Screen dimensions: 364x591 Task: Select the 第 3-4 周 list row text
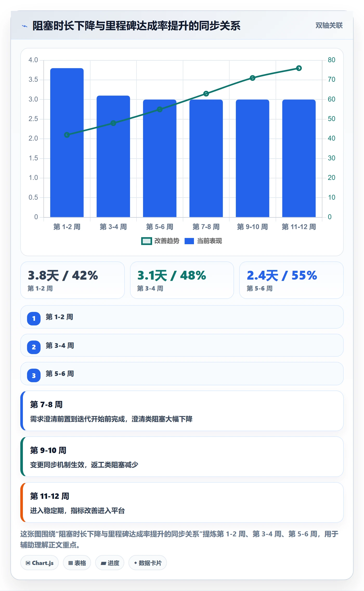point(60,346)
